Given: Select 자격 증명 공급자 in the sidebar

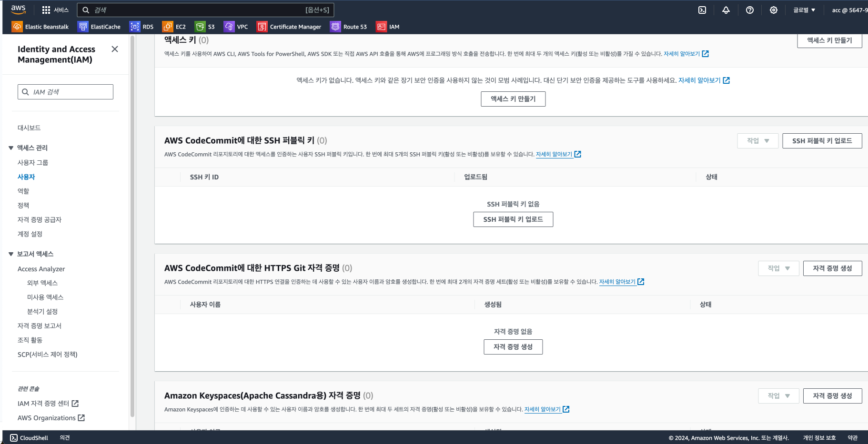Looking at the screenshot, I should coord(40,220).
